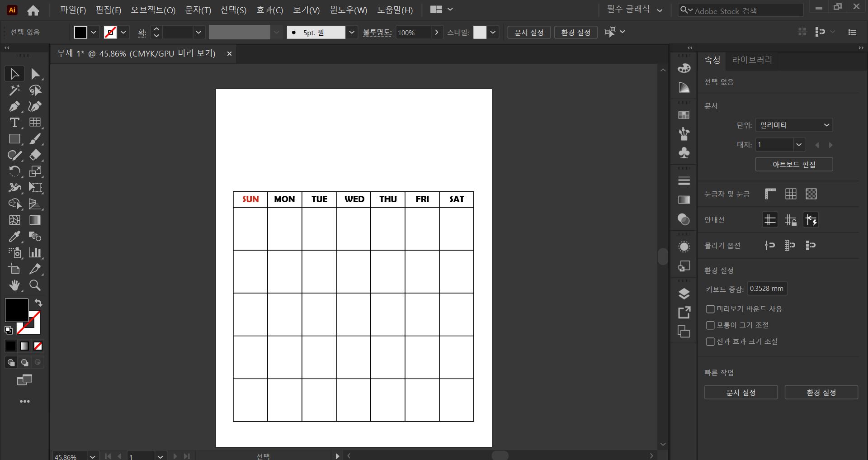Open 파일(F) menu

73,10
